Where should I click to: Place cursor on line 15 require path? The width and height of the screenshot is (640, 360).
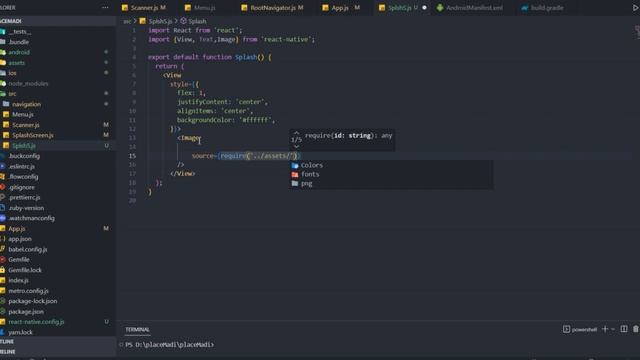point(272,156)
